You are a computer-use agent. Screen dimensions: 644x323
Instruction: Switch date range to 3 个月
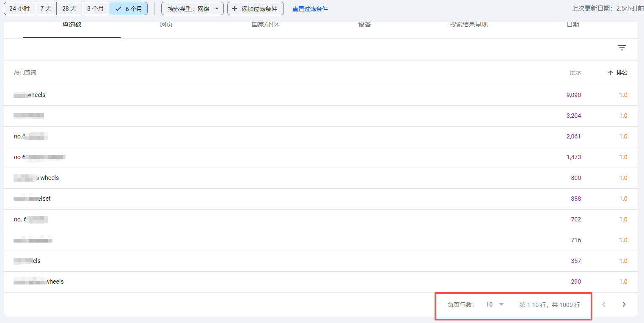pos(95,8)
